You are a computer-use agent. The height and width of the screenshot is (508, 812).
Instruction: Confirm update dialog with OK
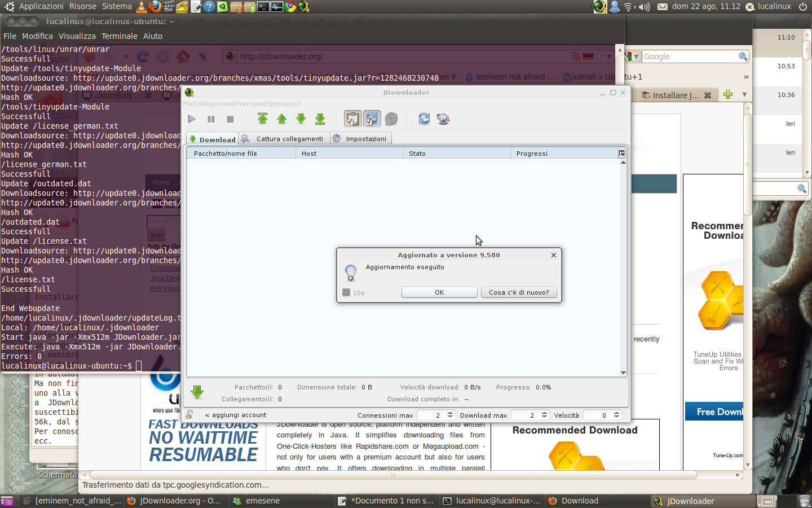pos(439,292)
